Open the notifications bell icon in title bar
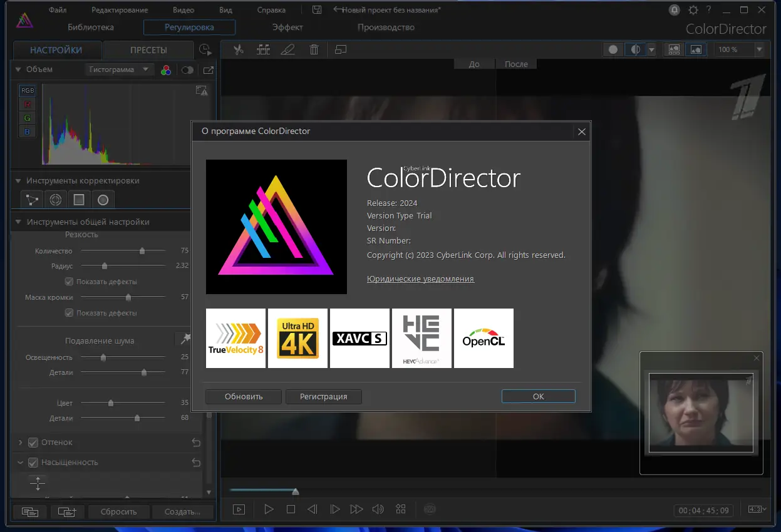 pyautogui.click(x=675, y=9)
